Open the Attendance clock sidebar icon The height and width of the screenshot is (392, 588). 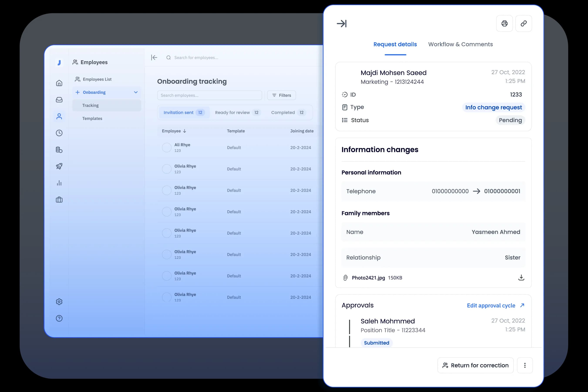tap(59, 133)
